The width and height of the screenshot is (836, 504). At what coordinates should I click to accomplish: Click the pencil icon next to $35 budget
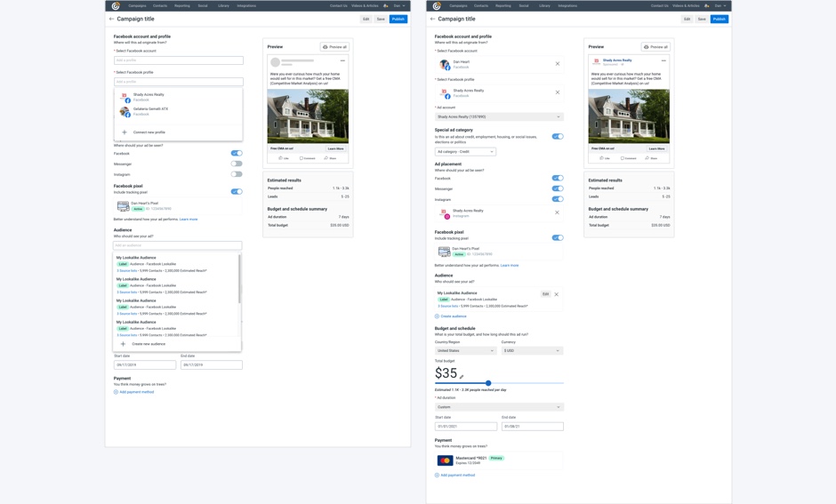462,376
